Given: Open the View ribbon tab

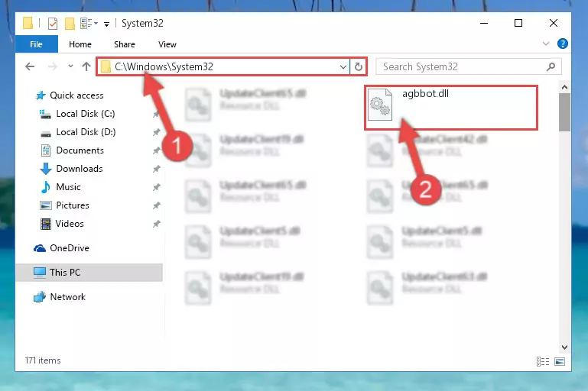Looking at the screenshot, I should [x=167, y=44].
